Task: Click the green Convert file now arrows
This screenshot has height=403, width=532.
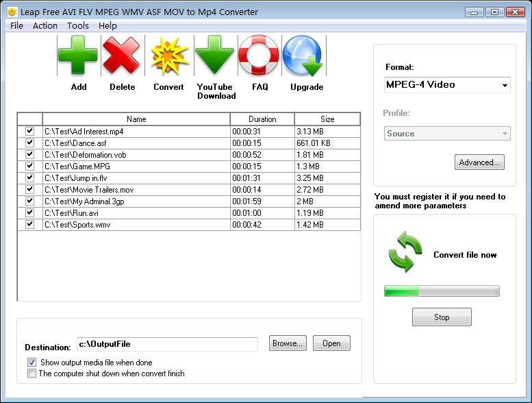Action: [405, 252]
